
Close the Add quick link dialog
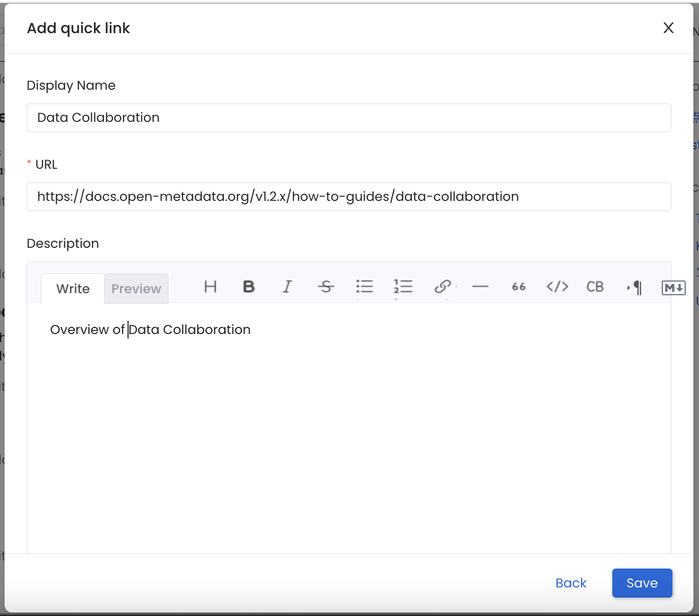point(668,28)
